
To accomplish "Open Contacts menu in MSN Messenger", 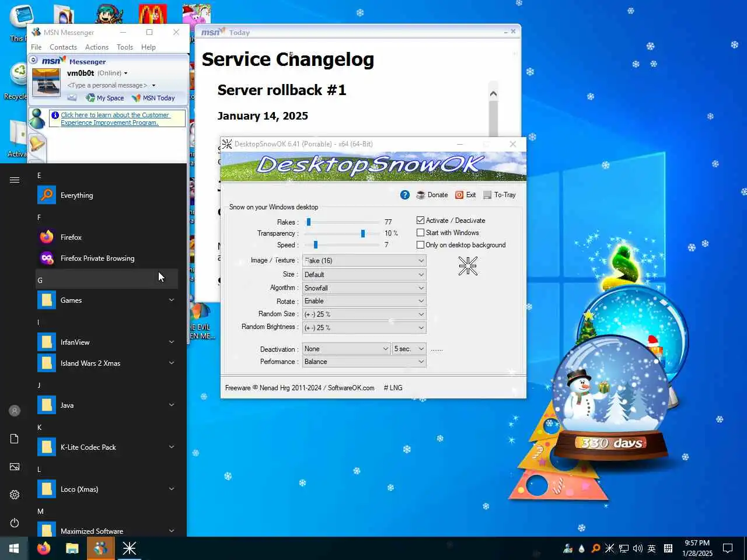I will tap(63, 47).
